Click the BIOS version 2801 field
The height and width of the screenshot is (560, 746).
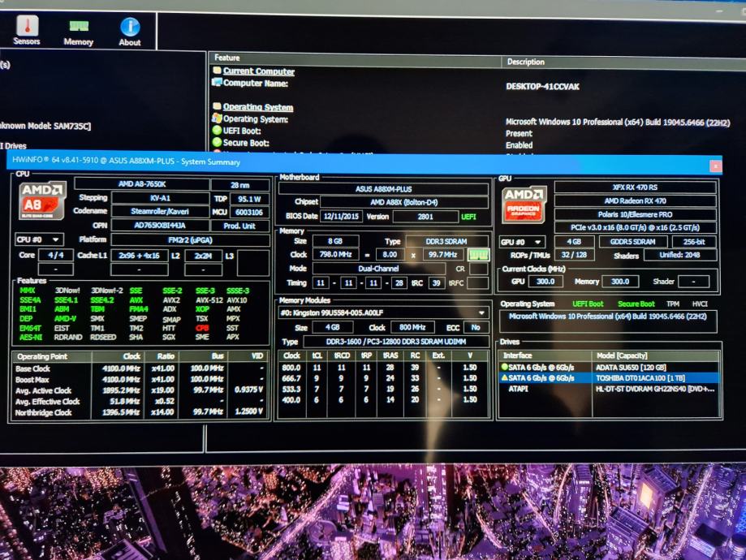coord(425,217)
